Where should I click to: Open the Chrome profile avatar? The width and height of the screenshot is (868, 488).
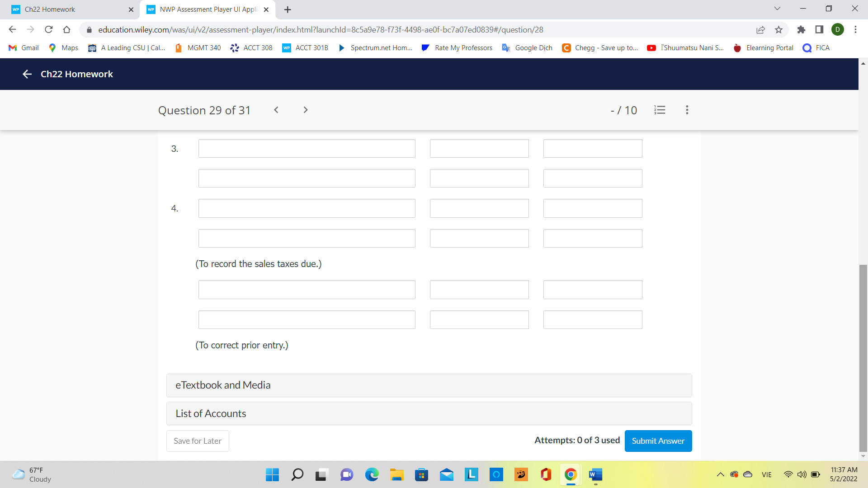[838, 29]
